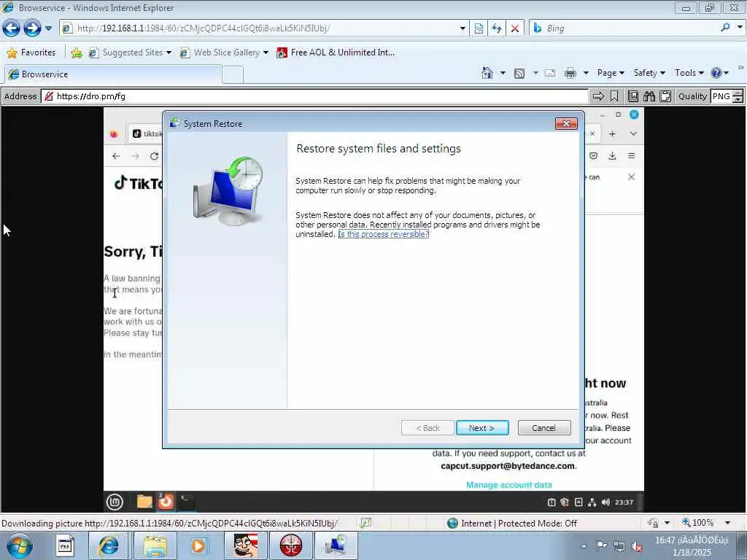The height and width of the screenshot is (560, 747).
Task: Open Suggested Sites favorites item
Action: click(x=130, y=52)
